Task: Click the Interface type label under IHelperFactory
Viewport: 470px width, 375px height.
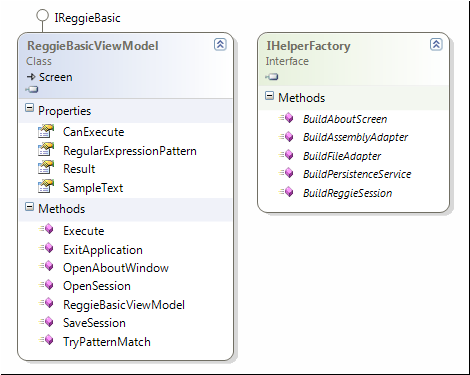Action: [287, 61]
